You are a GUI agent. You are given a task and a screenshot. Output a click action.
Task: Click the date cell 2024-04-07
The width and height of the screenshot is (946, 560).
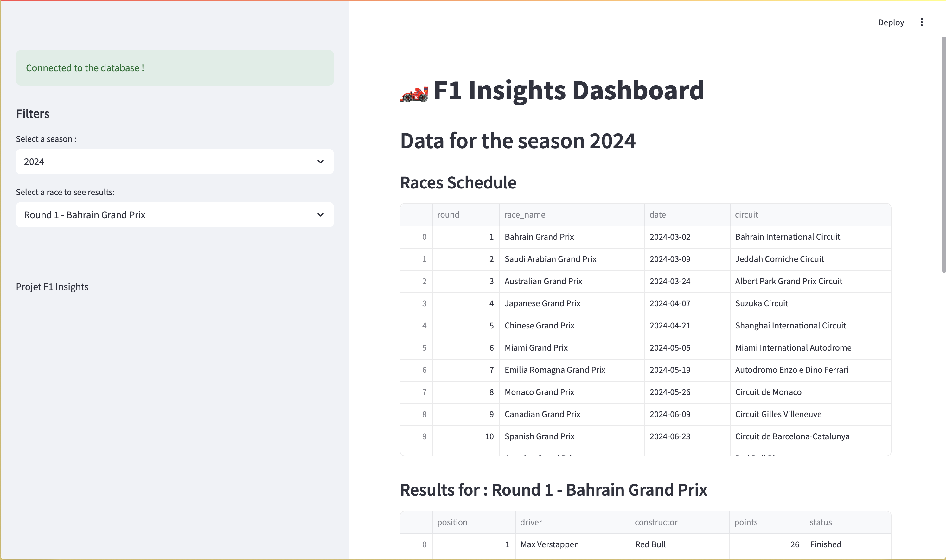[687, 303]
